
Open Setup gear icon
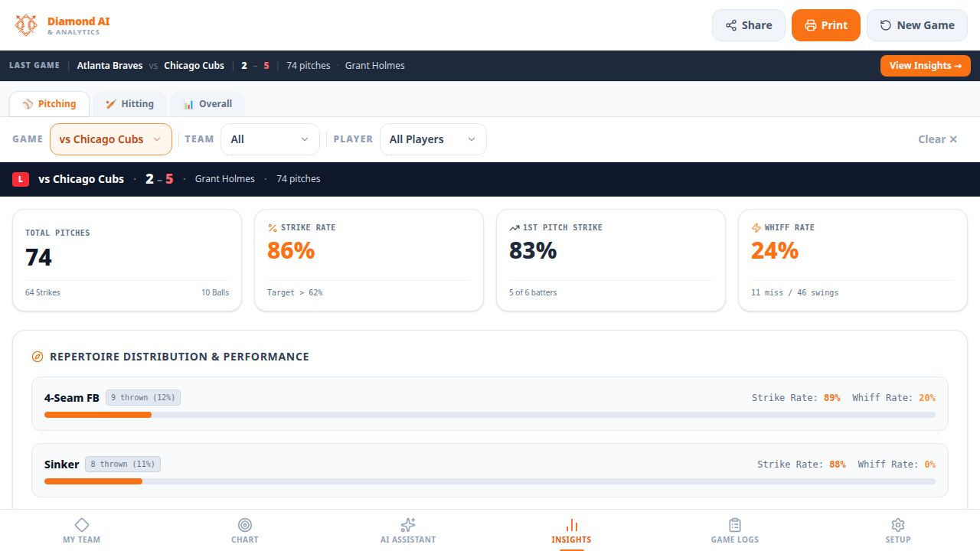pos(898,525)
